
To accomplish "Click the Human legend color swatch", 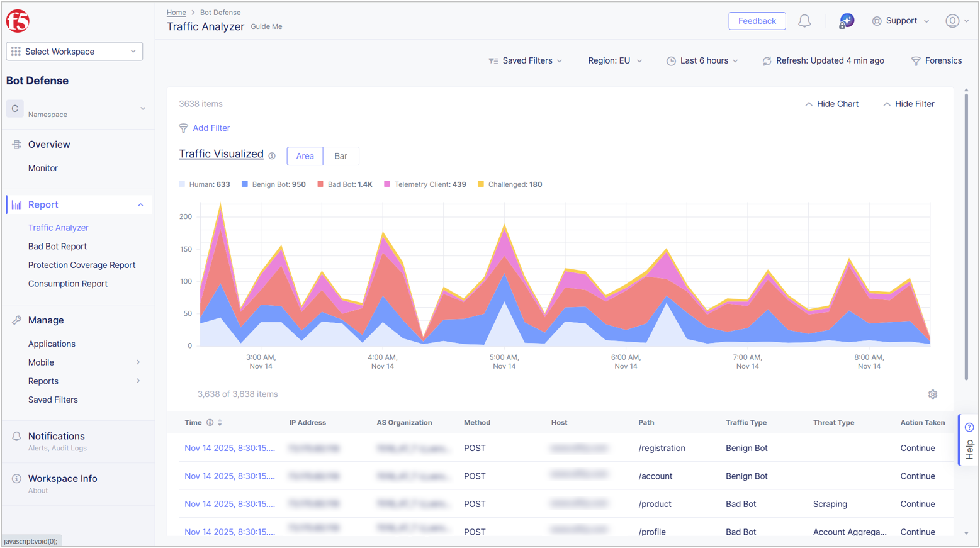I will click(x=182, y=184).
